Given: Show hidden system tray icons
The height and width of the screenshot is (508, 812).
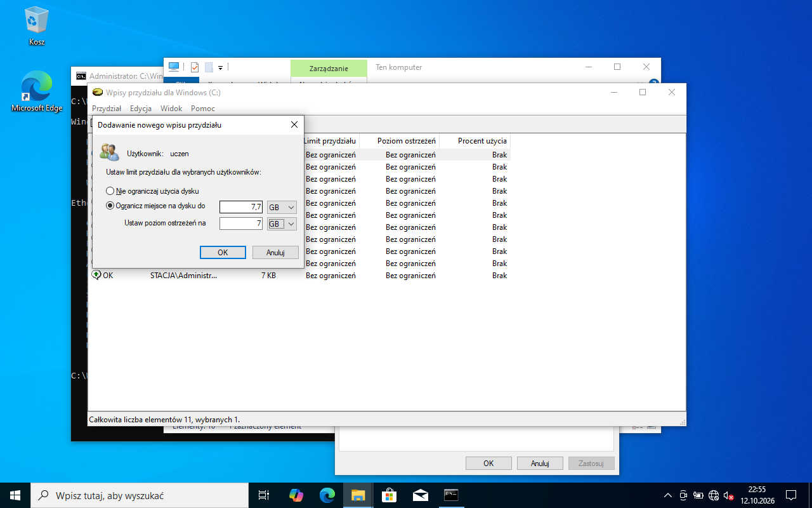Looking at the screenshot, I should pos(668,495).
